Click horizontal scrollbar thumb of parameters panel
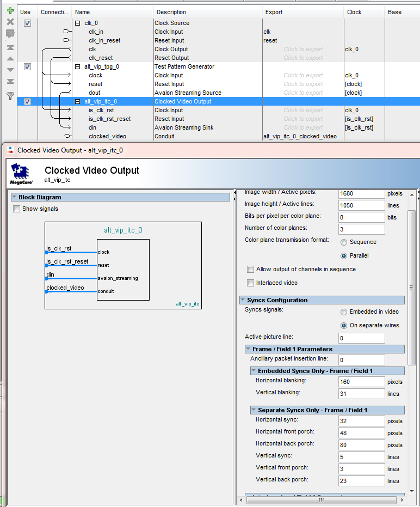Image resolution: width=420 pixels, height=507 pixels. tap(321, 500)
